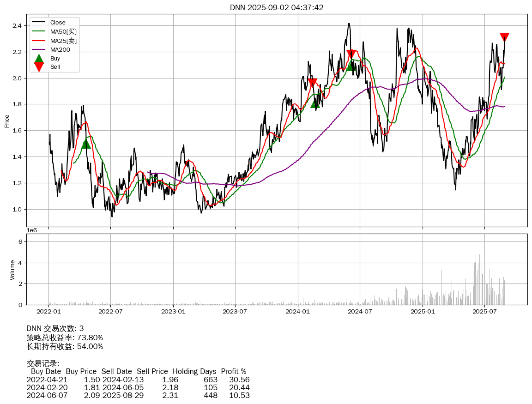Click the June 2024 green buy marker
The height and width of the screenshot is (404, 532).
351,66
